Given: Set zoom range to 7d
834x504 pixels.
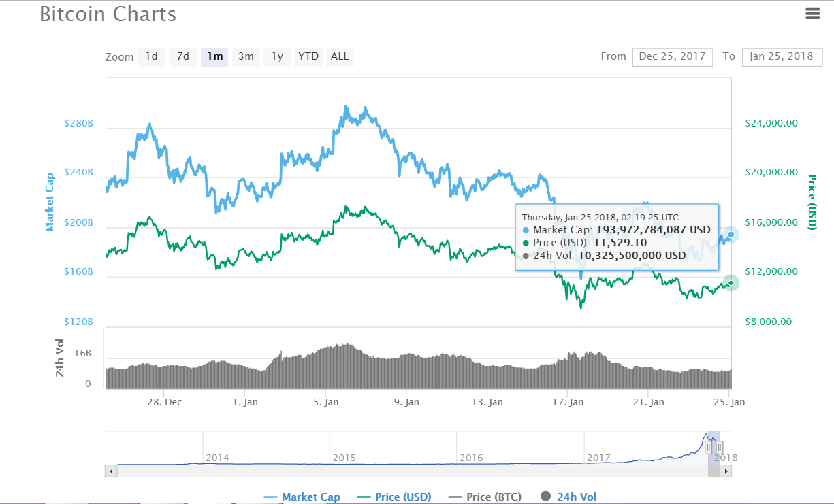Looking at the screenshot, I should (183, 56).
